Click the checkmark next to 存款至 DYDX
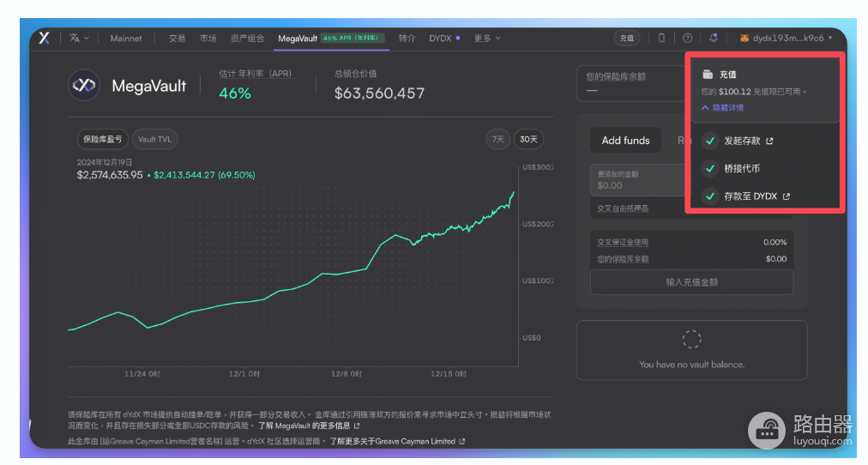868x465 pixels. [709, 196]
